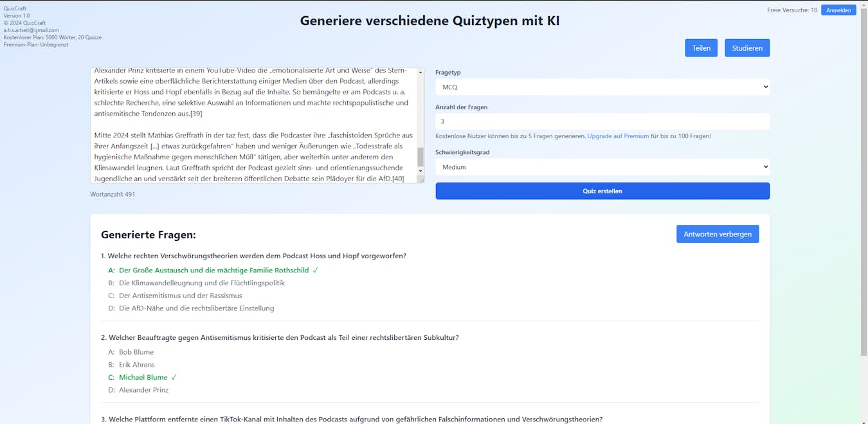Click the QuizCraft name in the corner

point(15,8)
